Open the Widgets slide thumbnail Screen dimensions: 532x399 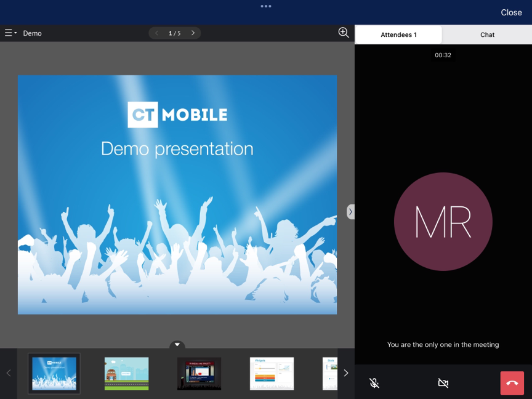272,373
